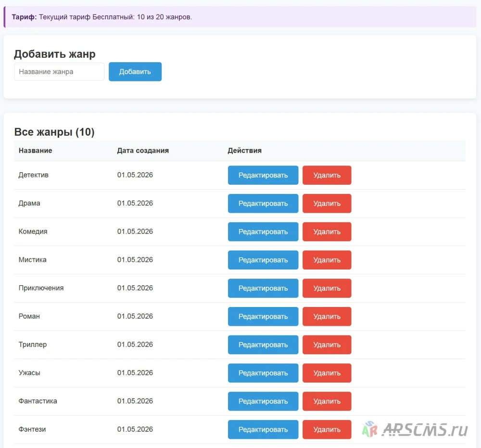481x448 pixels.
Task: Click the Детектив row date 01.05.2026
Action: 135,175
